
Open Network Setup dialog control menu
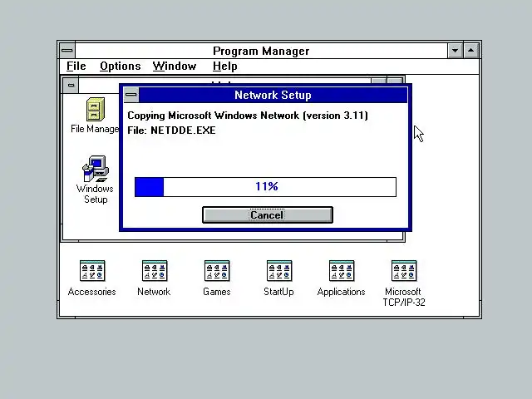coord(131,95)
